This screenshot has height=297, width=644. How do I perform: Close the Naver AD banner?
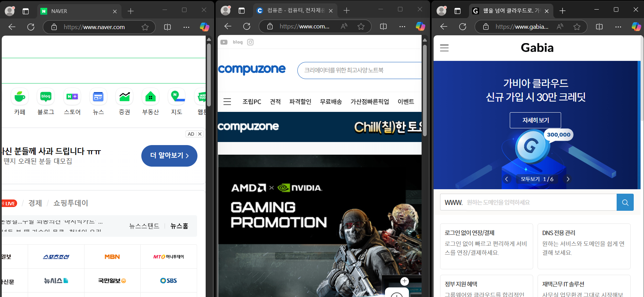point(200,134)
